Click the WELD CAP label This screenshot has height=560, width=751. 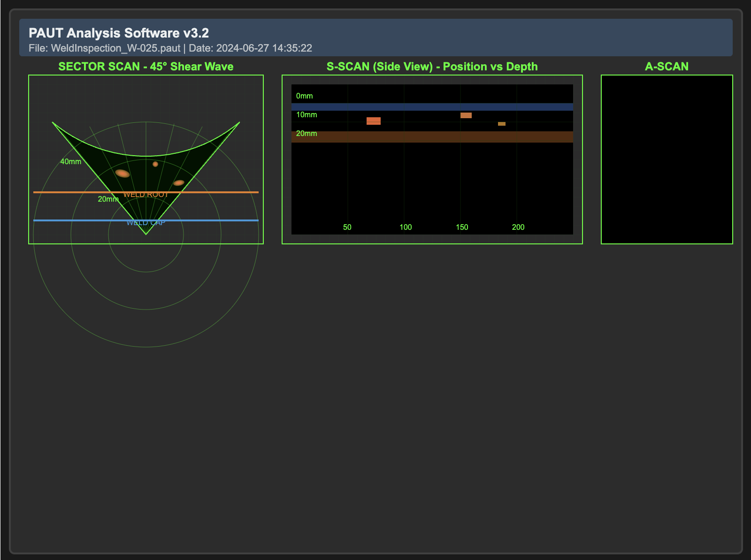click(146, 223)
